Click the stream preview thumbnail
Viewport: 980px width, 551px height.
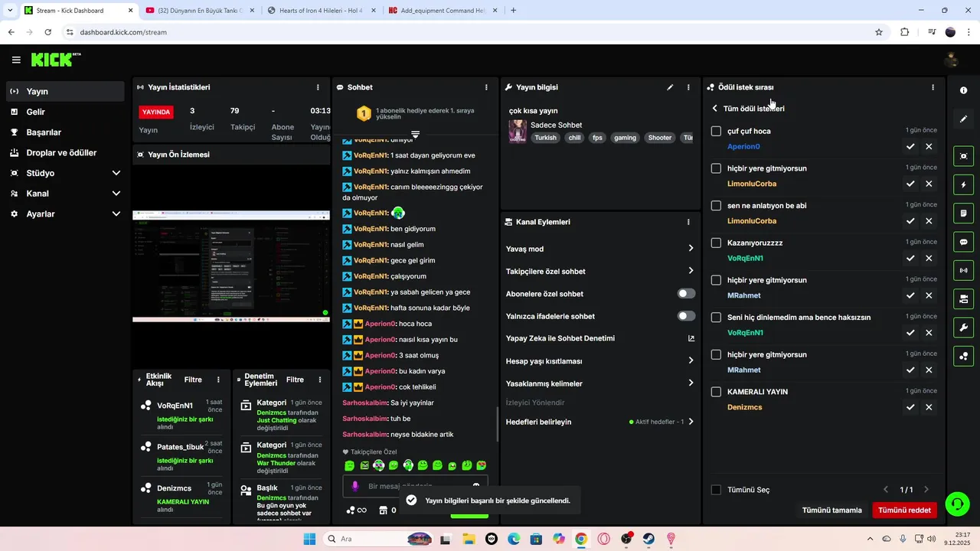(x=231, y=266)
